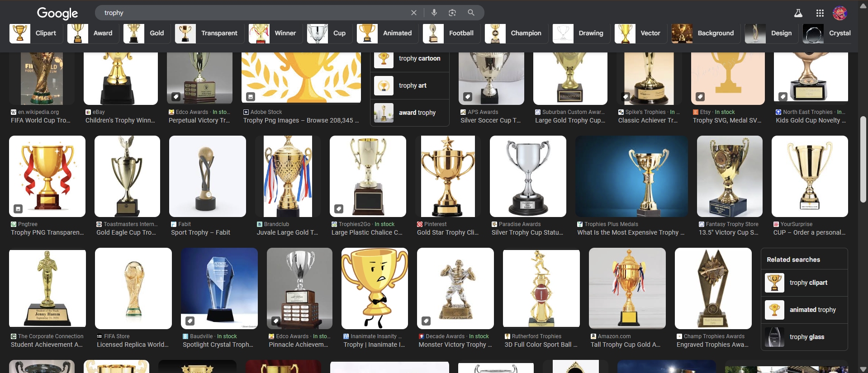
Task: Open Search by image lens icon
Action: tap(452, 13)
